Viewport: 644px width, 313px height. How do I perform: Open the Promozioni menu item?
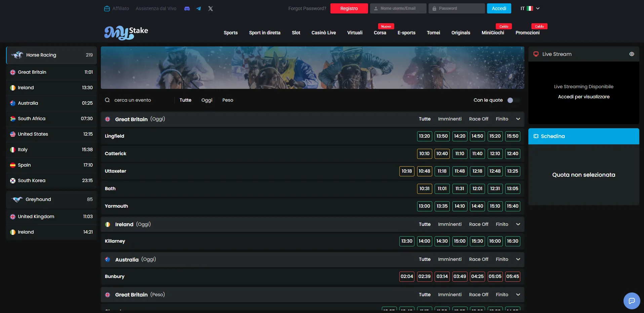point(527,33)
